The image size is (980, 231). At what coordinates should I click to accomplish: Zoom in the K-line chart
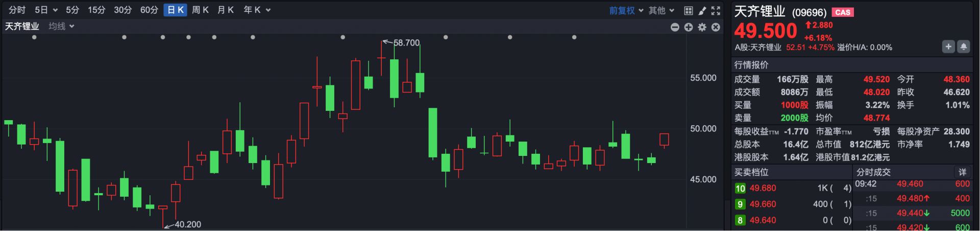[689, 27]
